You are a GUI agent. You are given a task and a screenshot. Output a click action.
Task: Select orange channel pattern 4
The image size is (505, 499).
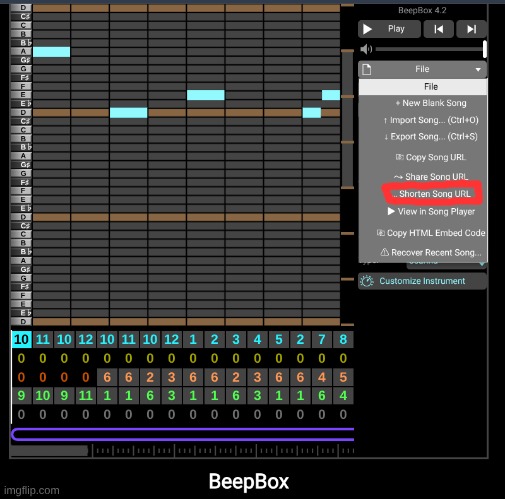tap(322, 377)
